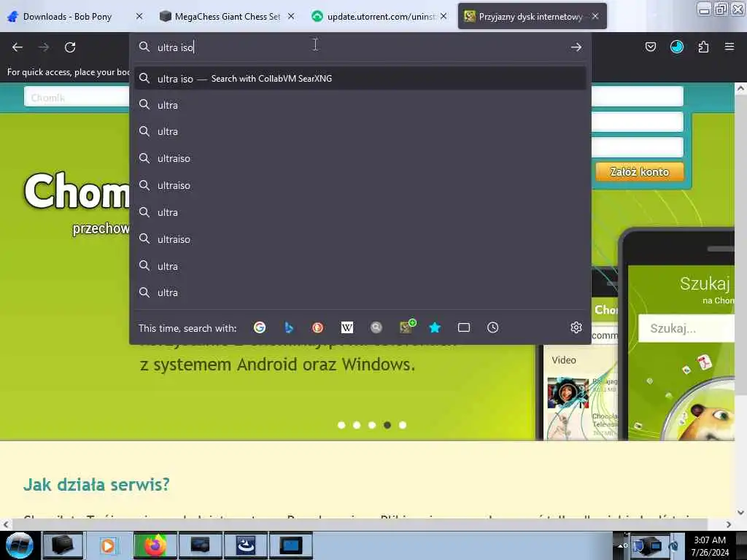Click the 'Jak działa serwis?' heading
This screenshot has width=747, height=560.
pos(97,484)
